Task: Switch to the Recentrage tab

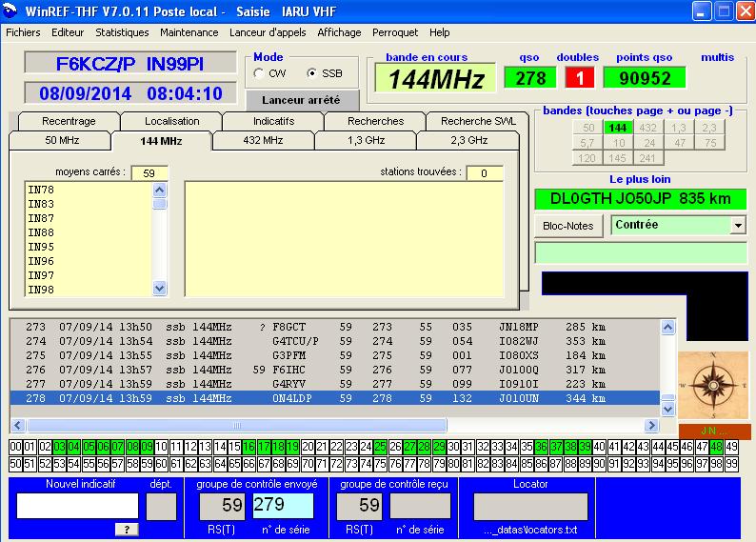Action: coord(69,121)
